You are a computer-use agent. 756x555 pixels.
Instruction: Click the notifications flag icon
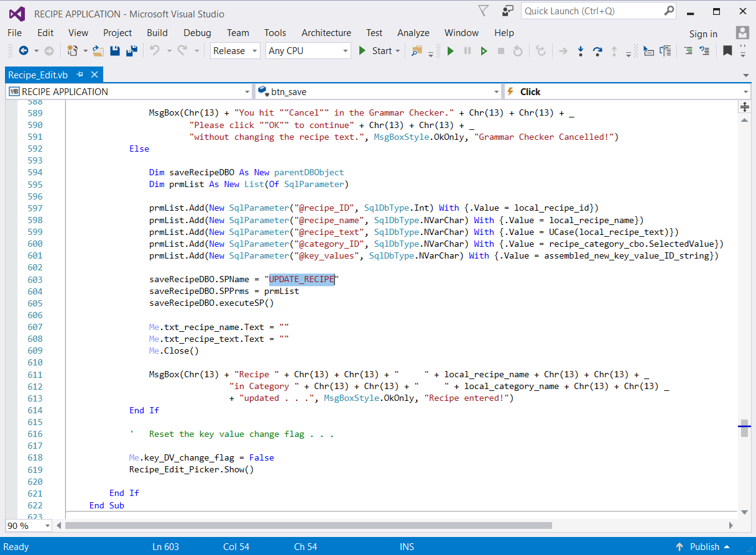tap(484, 11)
